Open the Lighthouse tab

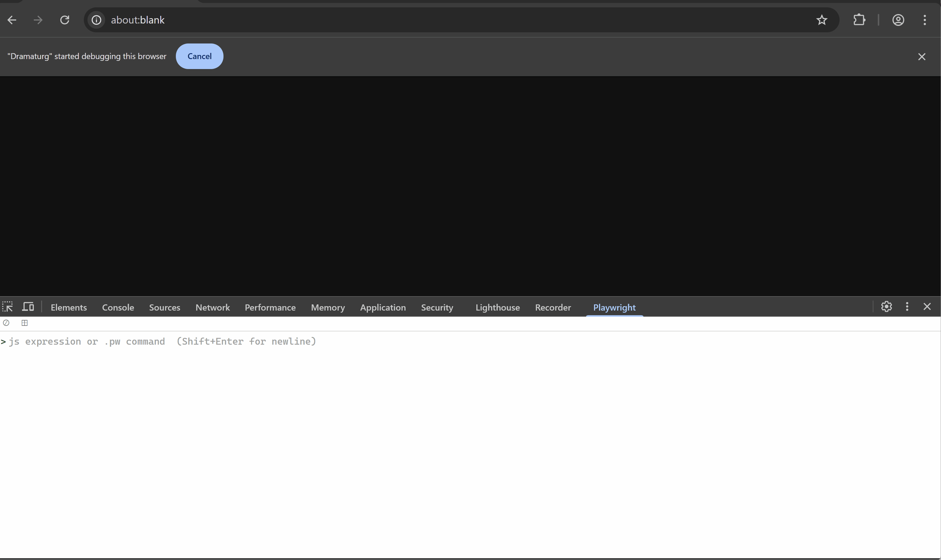tap(497, 308)
